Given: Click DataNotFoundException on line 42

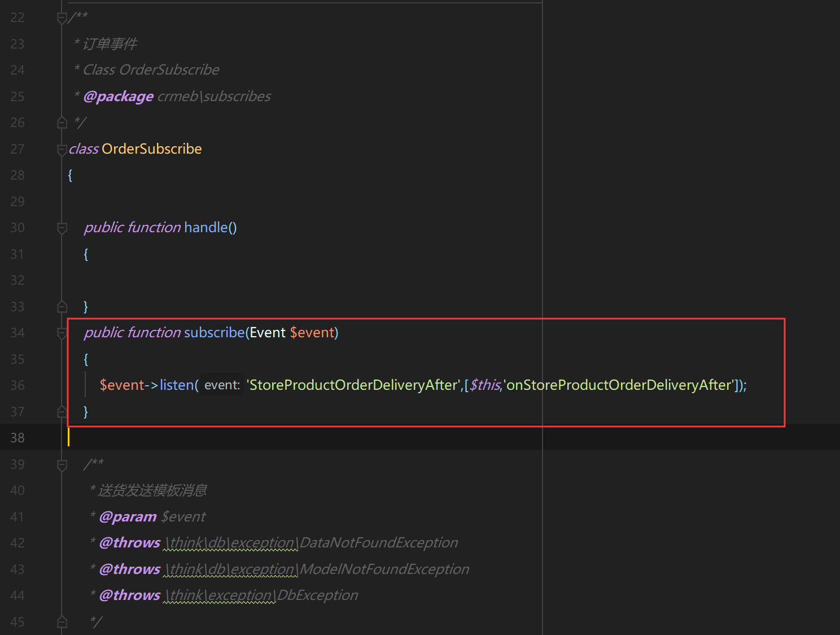Looking at the screenshot, I should pos(379,542).
